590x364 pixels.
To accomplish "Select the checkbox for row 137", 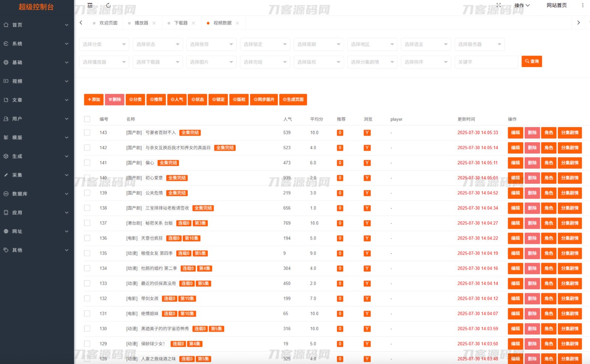I will click(87, 223).
